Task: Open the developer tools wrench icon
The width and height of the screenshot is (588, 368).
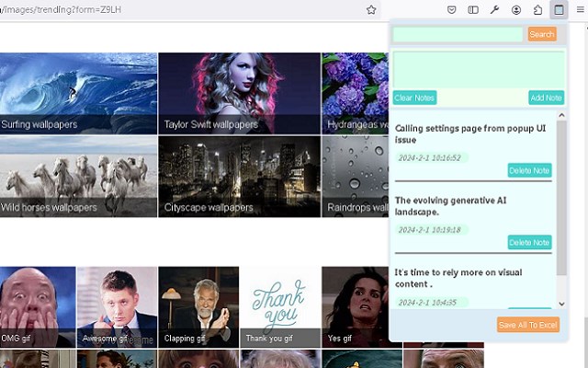Action: [494, 10]
